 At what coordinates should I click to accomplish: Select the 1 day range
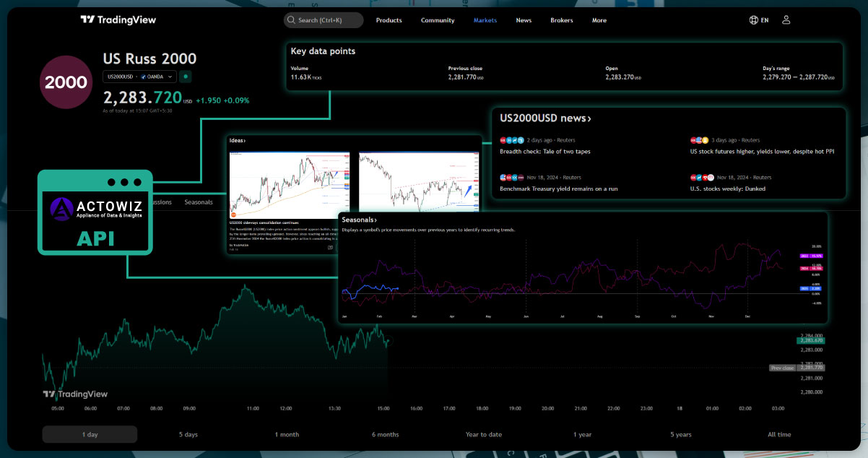coord(90,434)
